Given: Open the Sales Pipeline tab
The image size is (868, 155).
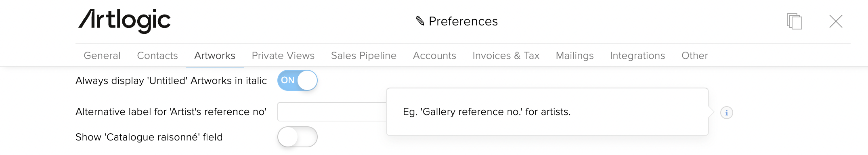Looking at the screenshot, I should tap(364, 56).
